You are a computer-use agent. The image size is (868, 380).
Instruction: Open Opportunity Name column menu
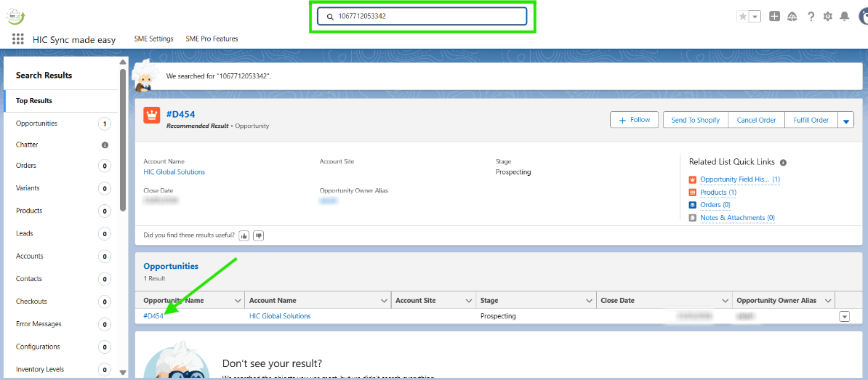click(x=238, y=300)
